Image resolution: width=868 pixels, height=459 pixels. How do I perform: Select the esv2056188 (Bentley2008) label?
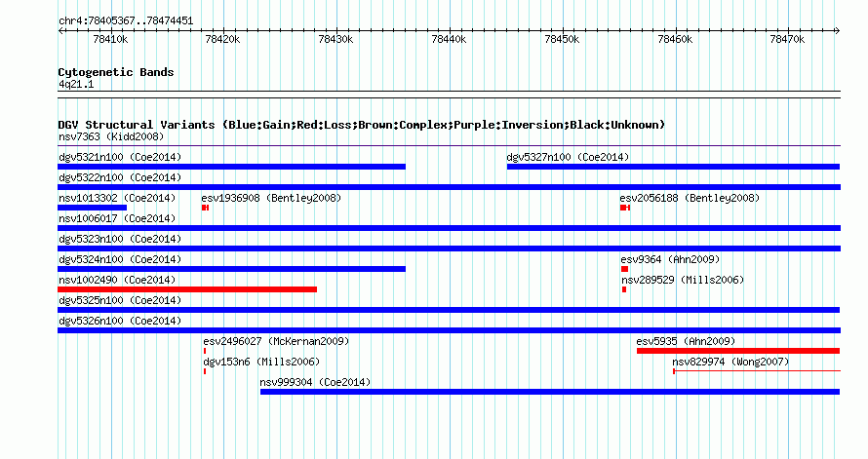[x=690, y=198]
